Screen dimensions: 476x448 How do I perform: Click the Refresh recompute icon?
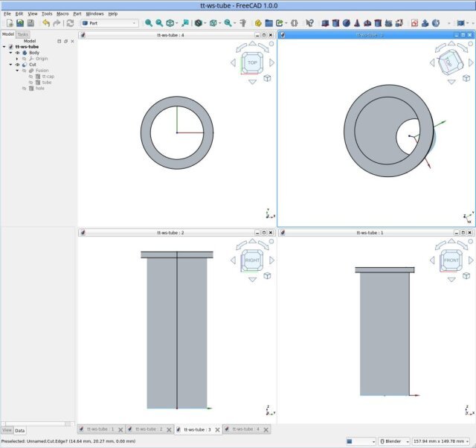[x=70, y=23]
